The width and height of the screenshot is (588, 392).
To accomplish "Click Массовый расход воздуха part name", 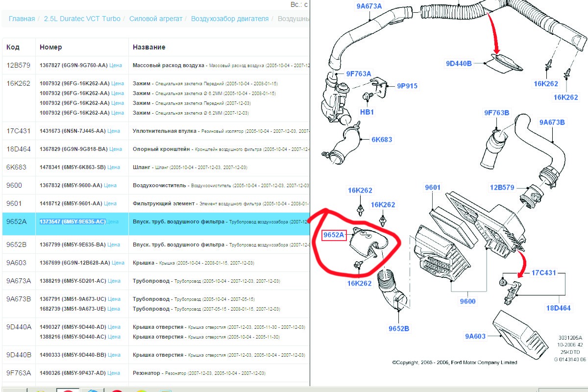I will [169, 65].
